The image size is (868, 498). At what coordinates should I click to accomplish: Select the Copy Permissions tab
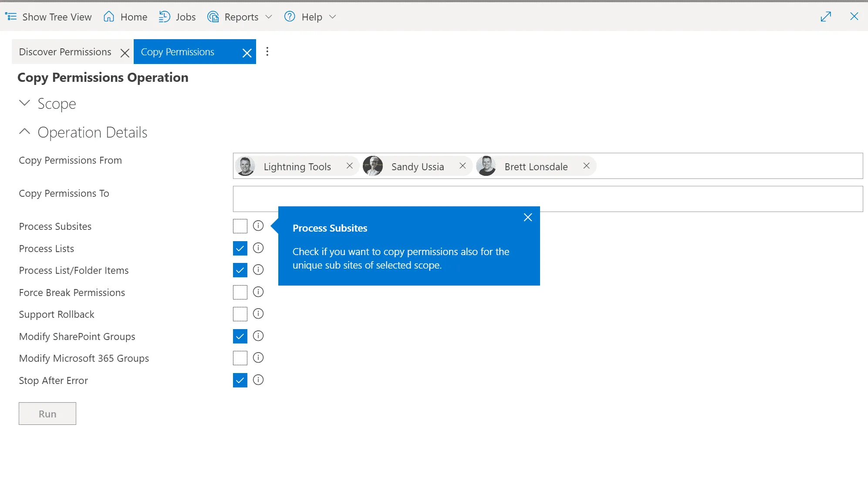tap(179, 51)
